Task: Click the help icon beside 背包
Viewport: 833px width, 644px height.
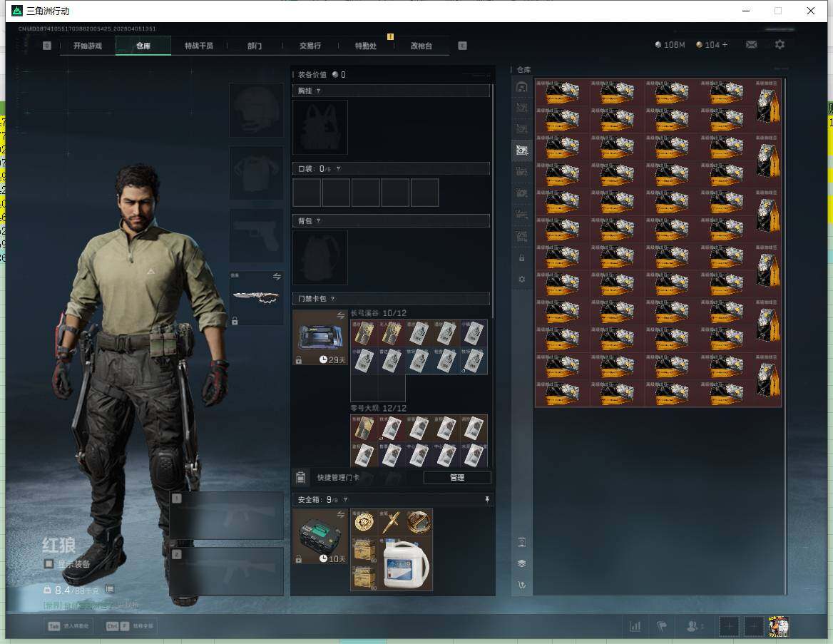Action: click(318, 221)
